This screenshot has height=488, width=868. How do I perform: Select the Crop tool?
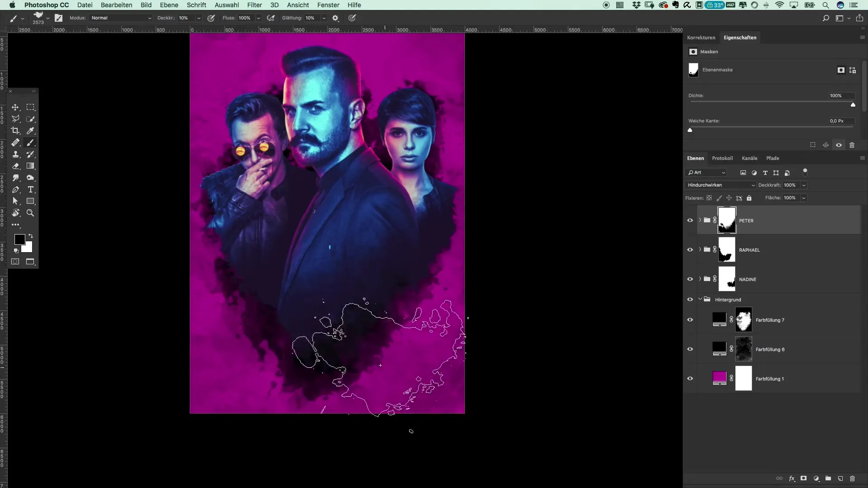(x=15, y=131)
